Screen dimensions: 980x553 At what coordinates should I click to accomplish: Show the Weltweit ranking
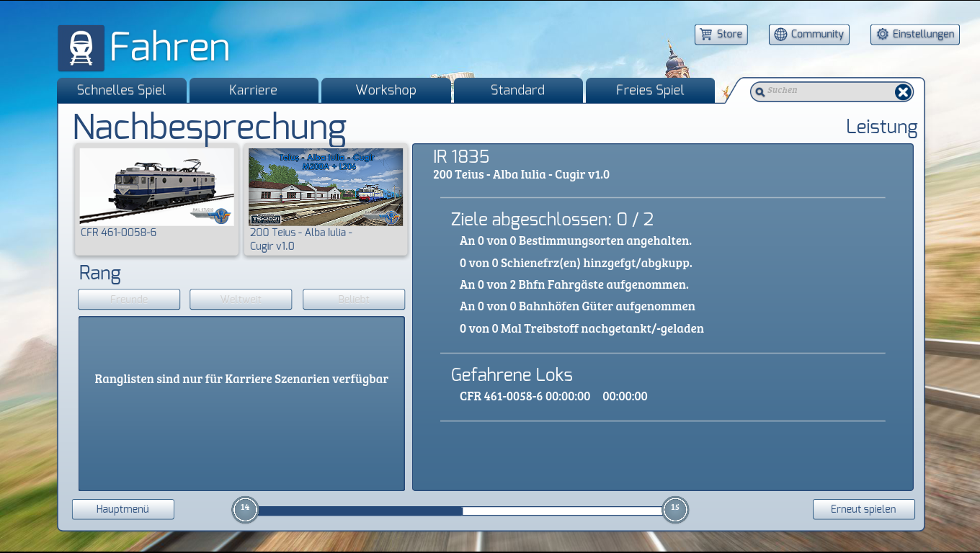point(241,300)
